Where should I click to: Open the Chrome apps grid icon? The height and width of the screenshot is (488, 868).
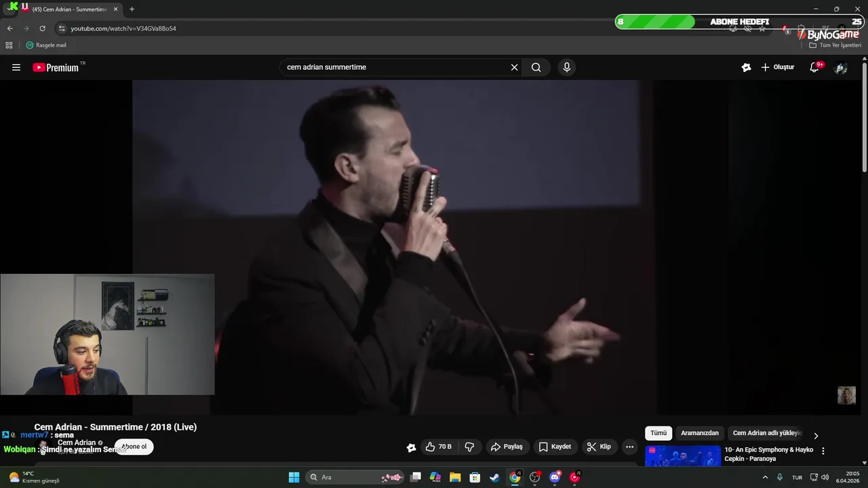coord(9,45)
